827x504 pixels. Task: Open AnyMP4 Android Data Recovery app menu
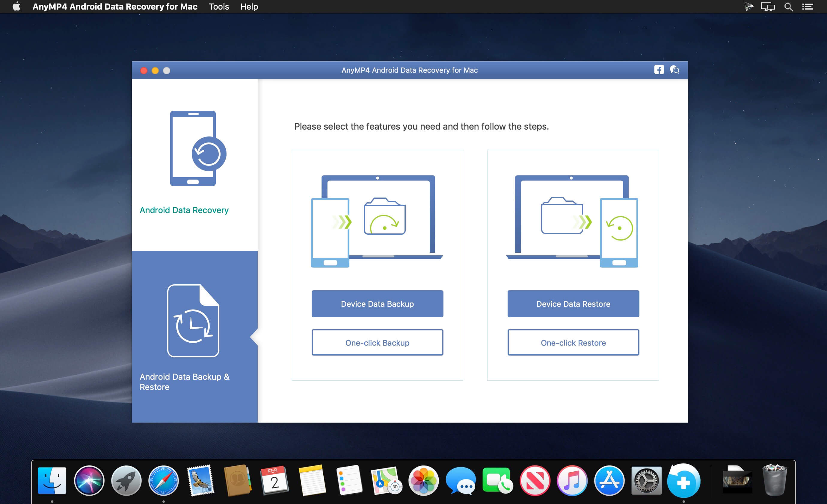pyautogui.click(x=115, y=7)
